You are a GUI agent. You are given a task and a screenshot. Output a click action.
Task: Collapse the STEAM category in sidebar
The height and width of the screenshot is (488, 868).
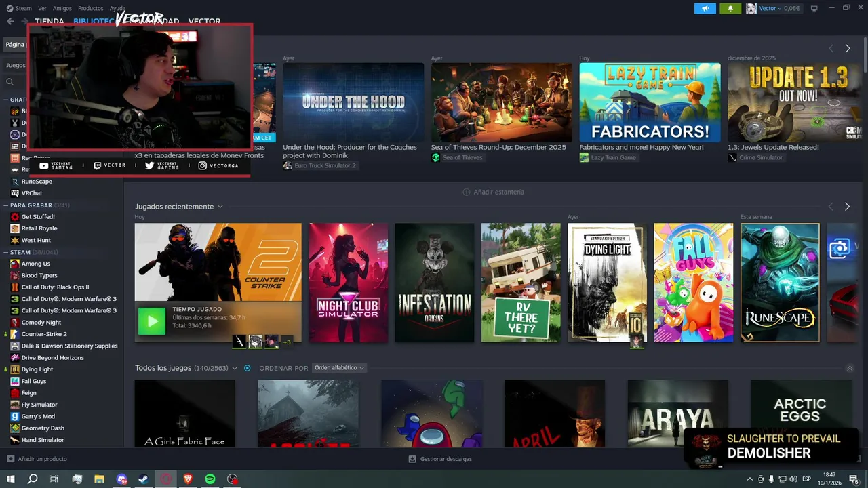click(x=5, y=252)
